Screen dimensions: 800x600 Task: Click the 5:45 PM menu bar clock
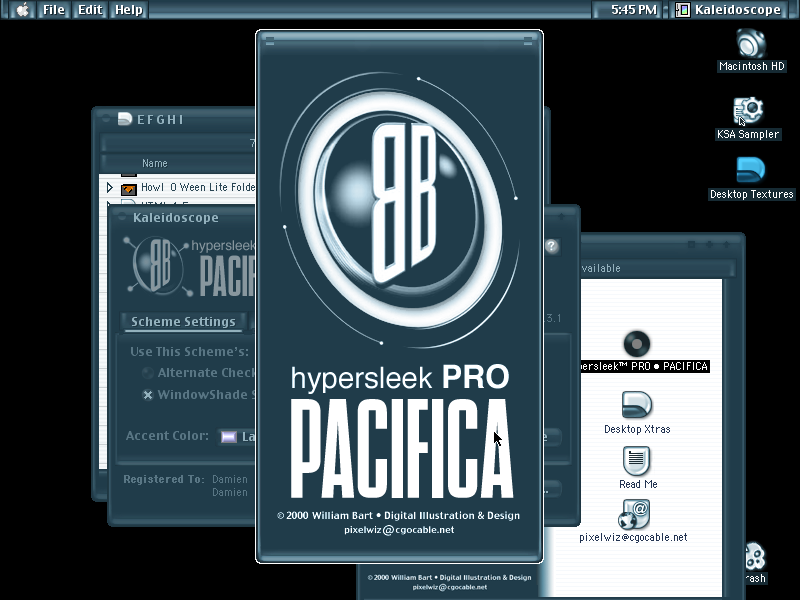tap(634, 10)
